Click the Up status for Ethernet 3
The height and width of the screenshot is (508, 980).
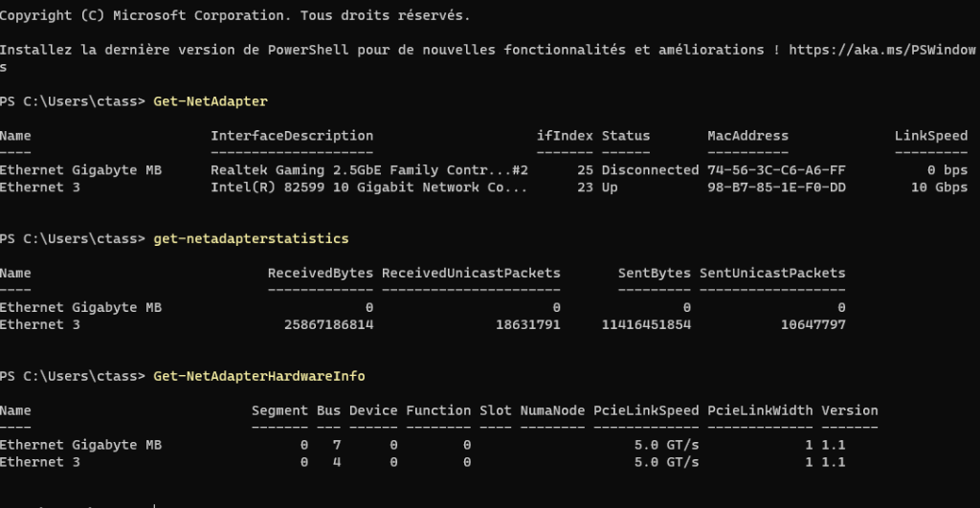click(610, 188)
